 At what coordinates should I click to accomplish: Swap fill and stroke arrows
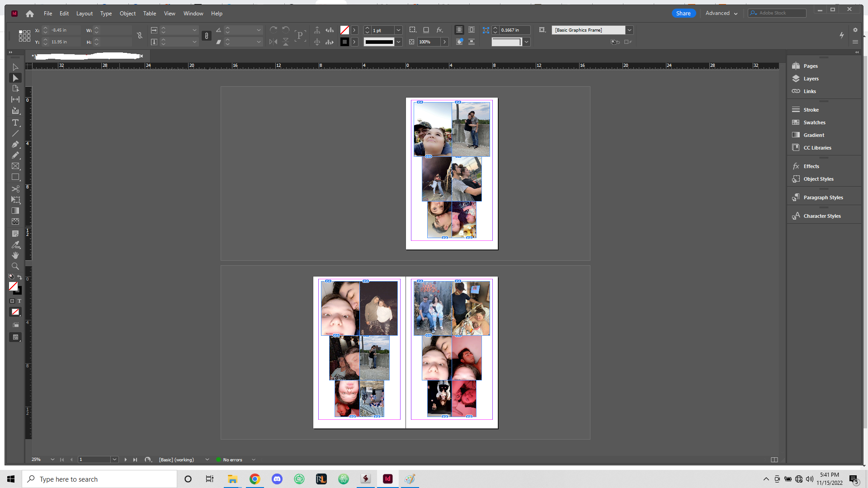(x=19, y=277)
